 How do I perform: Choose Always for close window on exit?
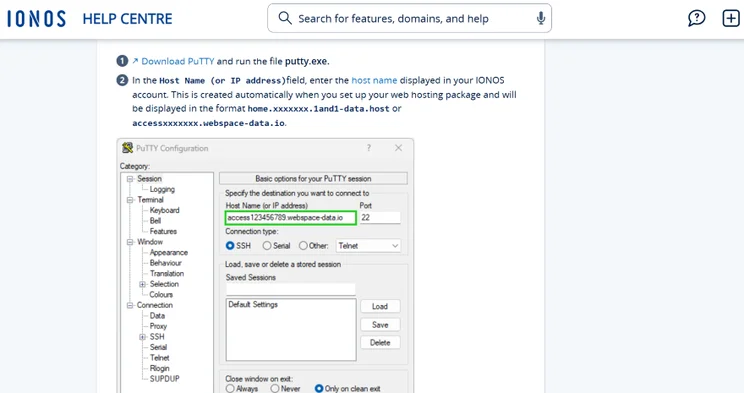click(230, 388)
